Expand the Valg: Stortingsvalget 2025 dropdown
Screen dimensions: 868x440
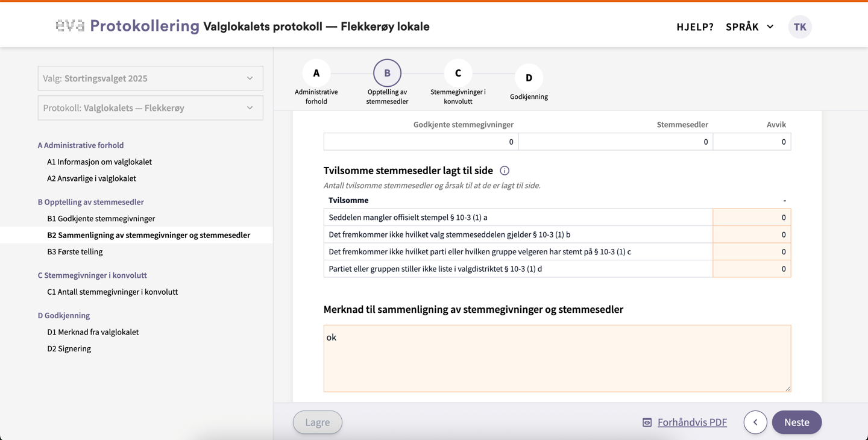pyautogui.click(x=150, y=78)
